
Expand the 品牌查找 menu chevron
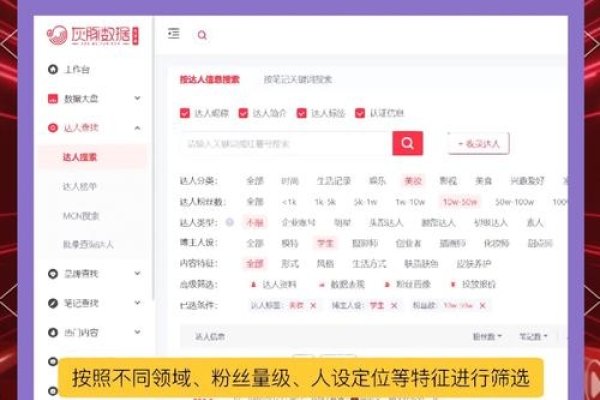[137, 273]
